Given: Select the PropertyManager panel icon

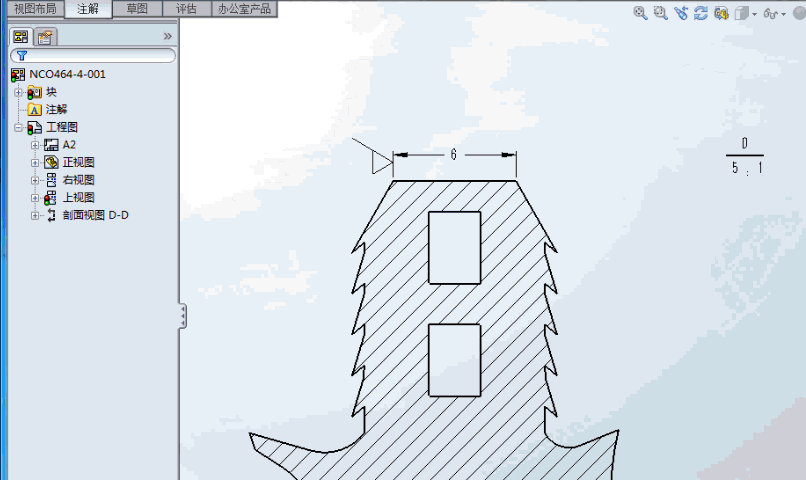Looking at the screenshot, I should (x=45, y=37).
